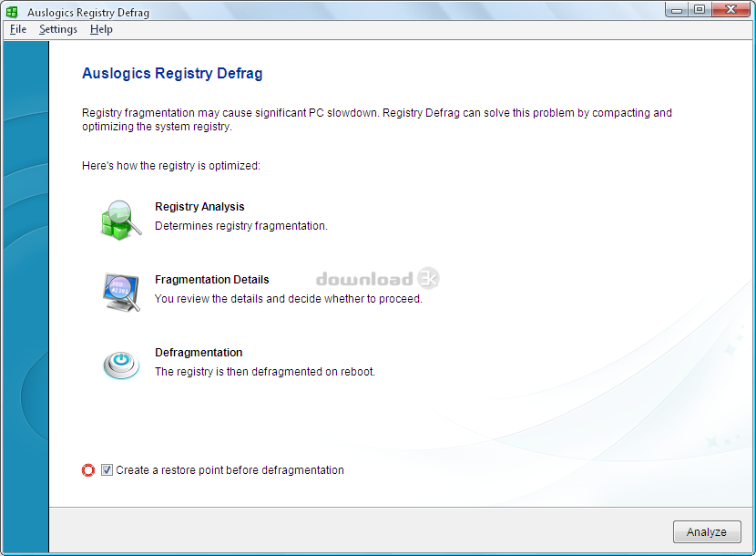
Task: Click the blue Auslogics Registry Defrag page heading
Action: [172, 74]
